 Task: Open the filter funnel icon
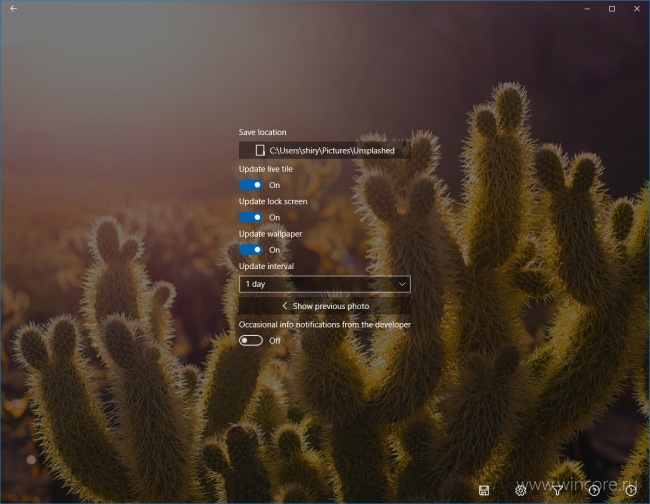tap(558, 490)
